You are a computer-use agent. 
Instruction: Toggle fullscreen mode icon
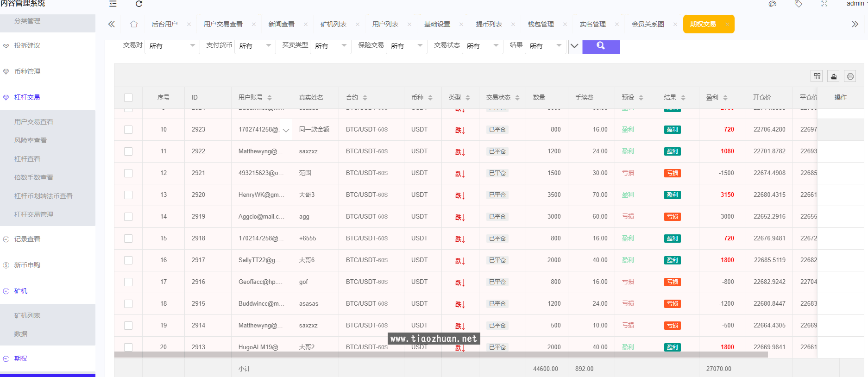(824, 4)
